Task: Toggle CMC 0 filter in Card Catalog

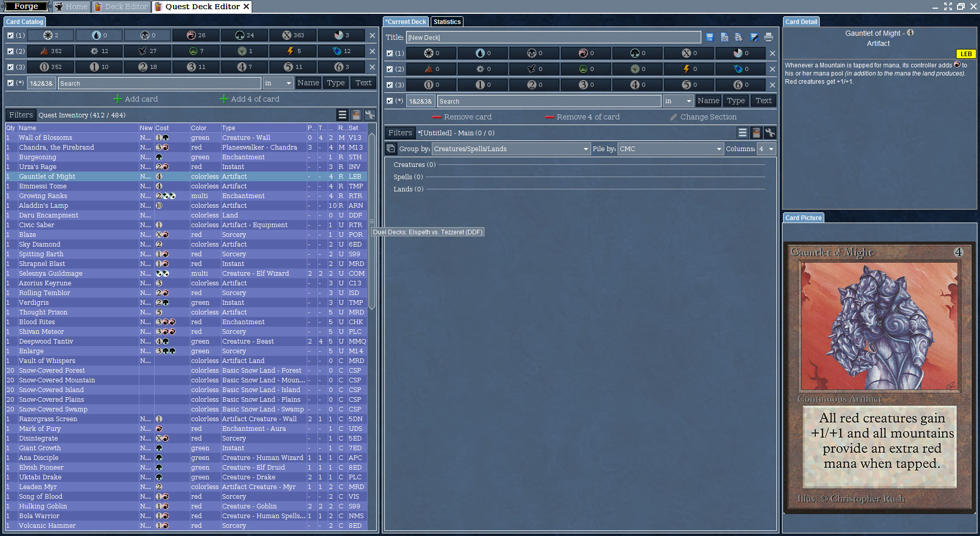Action: coord(51,67)
